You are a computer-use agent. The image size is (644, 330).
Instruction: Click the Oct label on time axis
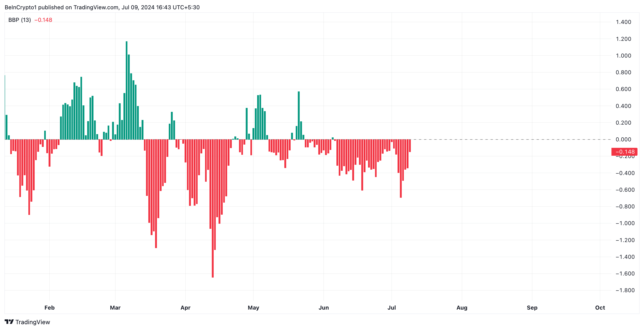[600, 307]
